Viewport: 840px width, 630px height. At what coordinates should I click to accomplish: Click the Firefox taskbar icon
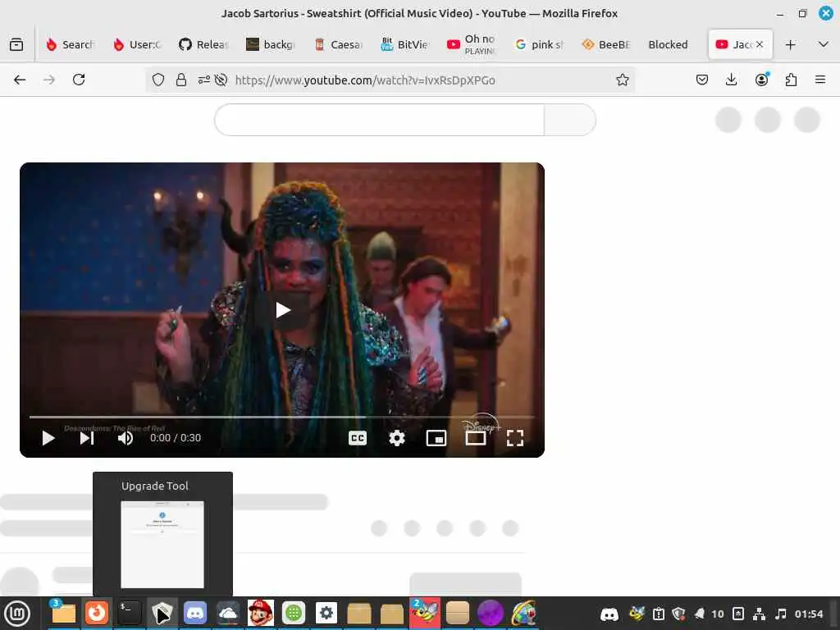pyautogui.click(x=97, y=613)
